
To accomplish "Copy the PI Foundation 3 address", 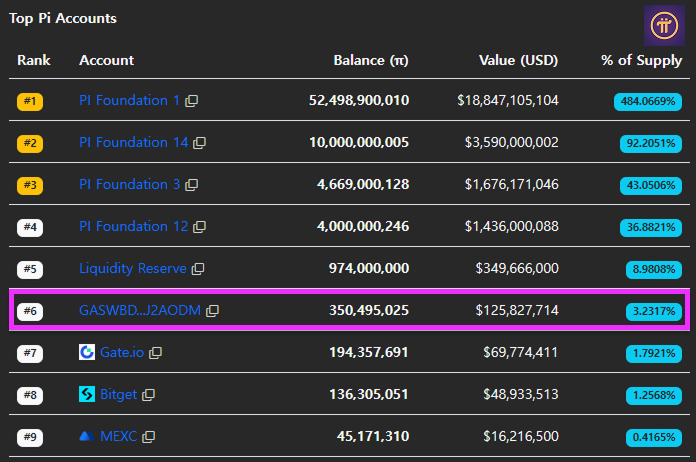I will tap(191, 185).
